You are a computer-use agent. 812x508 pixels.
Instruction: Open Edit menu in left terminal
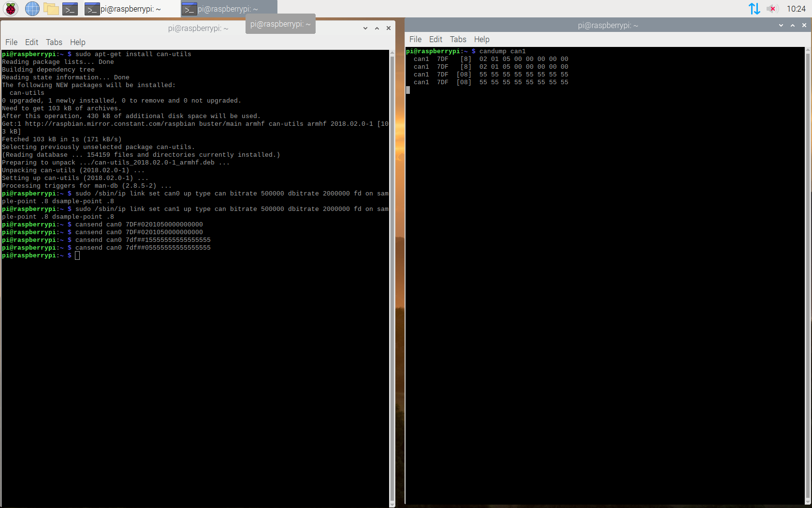[31, 42]
